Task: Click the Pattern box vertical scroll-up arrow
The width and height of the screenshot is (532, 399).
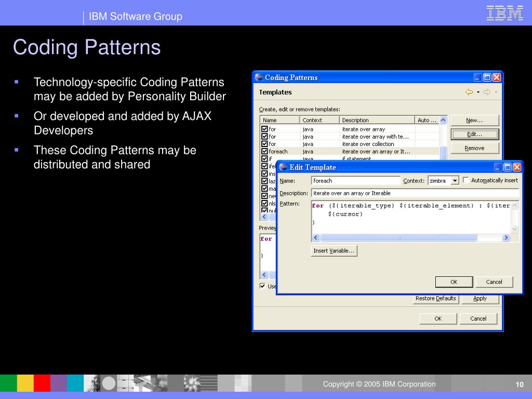Action: [514, 205]
